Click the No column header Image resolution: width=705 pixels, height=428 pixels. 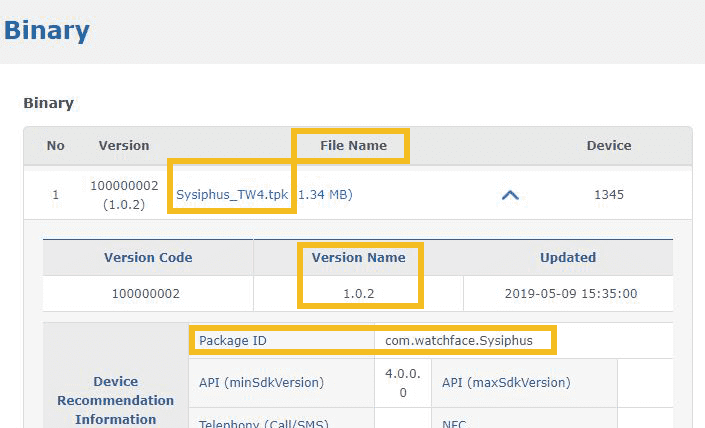56,145
